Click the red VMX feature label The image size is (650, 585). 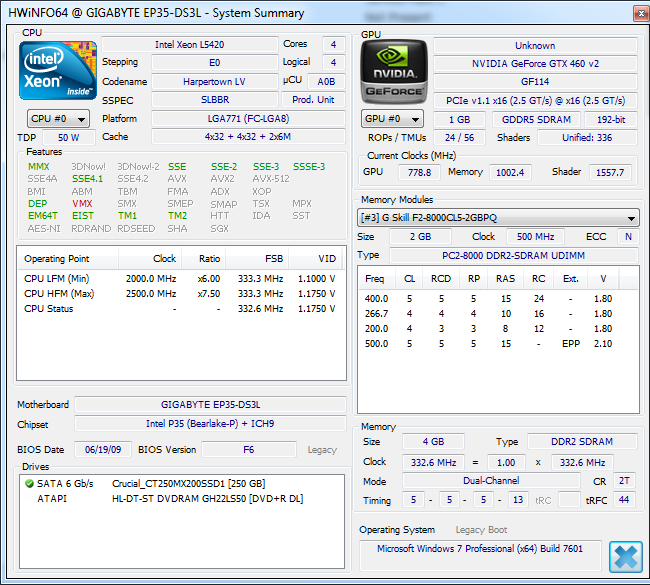pos(82,204)
